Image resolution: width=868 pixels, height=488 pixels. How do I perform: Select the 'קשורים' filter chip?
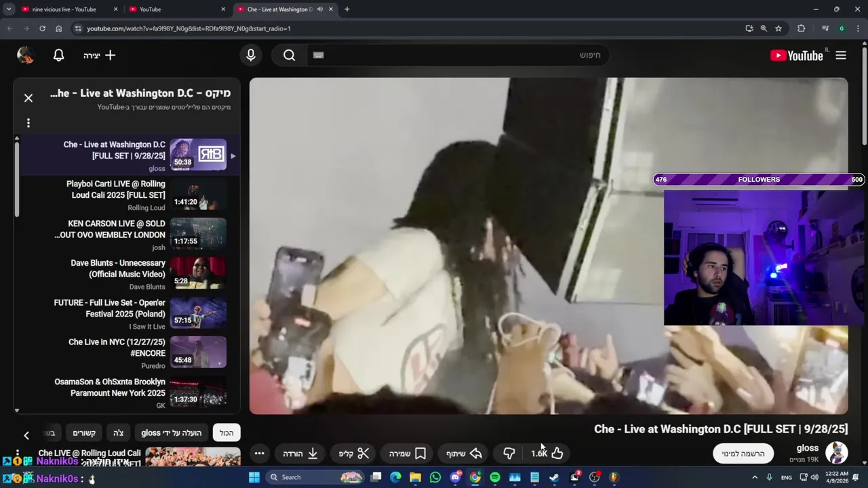tap(84, 433)
